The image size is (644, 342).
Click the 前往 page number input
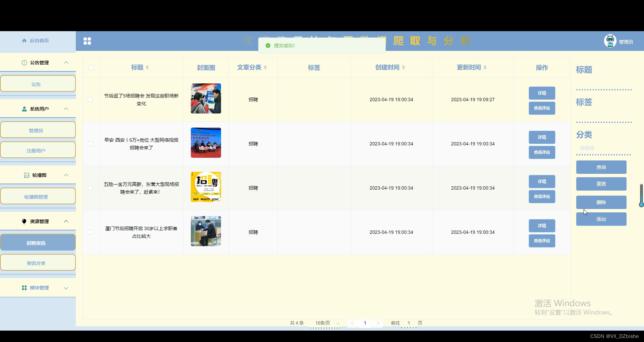click(x=409, y=323)
